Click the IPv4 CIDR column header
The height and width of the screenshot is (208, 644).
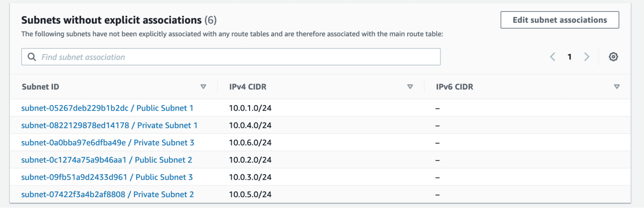[248, 87]
